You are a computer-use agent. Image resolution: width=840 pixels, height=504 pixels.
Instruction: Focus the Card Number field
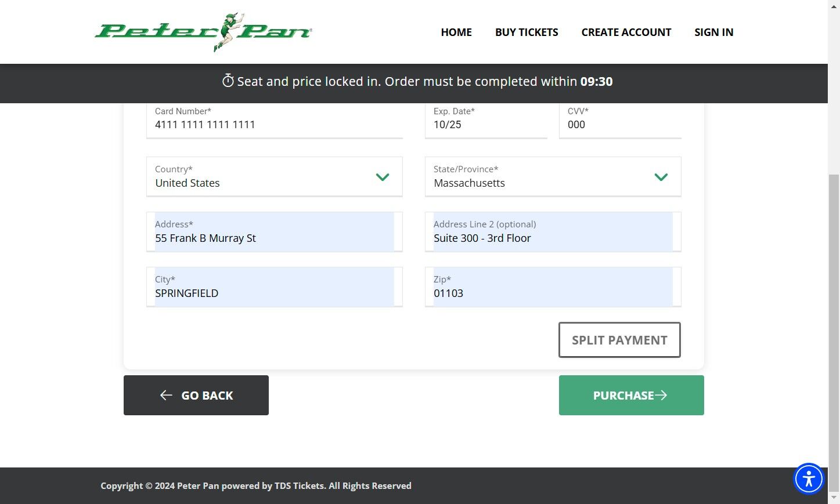274,124
